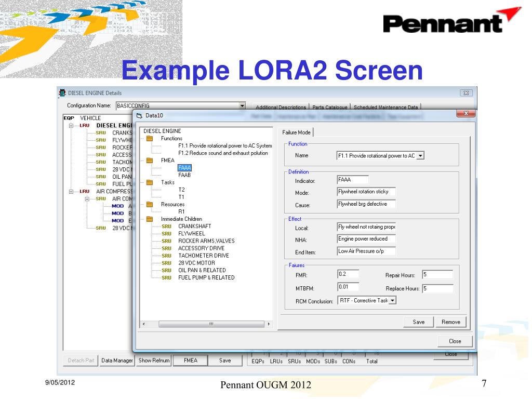Select F1.2 Reduce sound and exhaust polution
Viewport: 532px width, 399px height.
click(223, 153)
